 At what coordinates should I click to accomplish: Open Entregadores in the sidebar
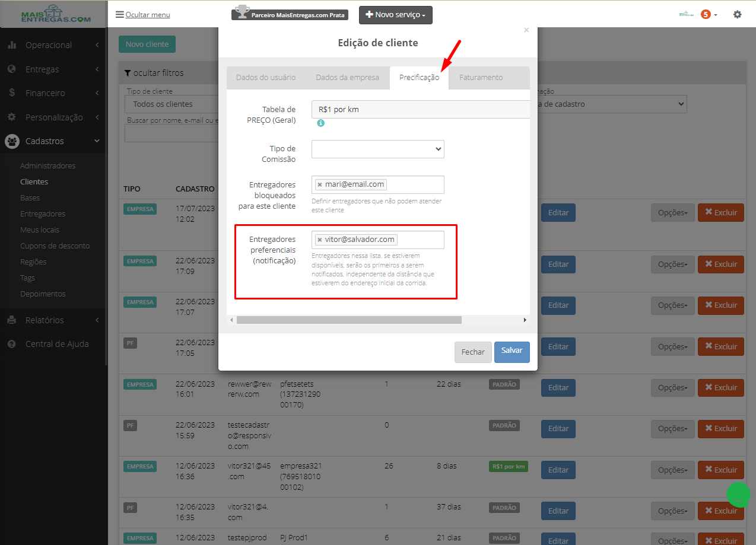(x=43, y=214)
